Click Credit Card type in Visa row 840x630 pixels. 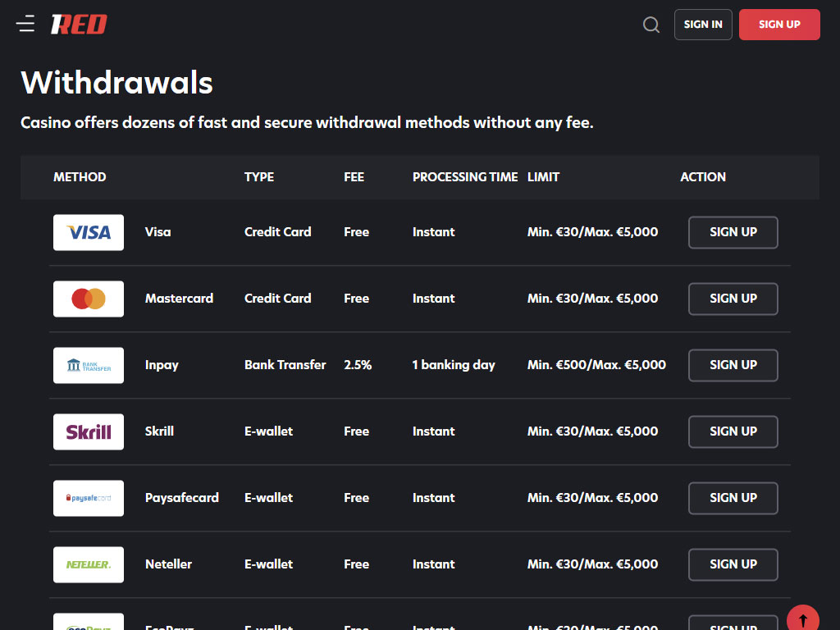pos(277,232)
